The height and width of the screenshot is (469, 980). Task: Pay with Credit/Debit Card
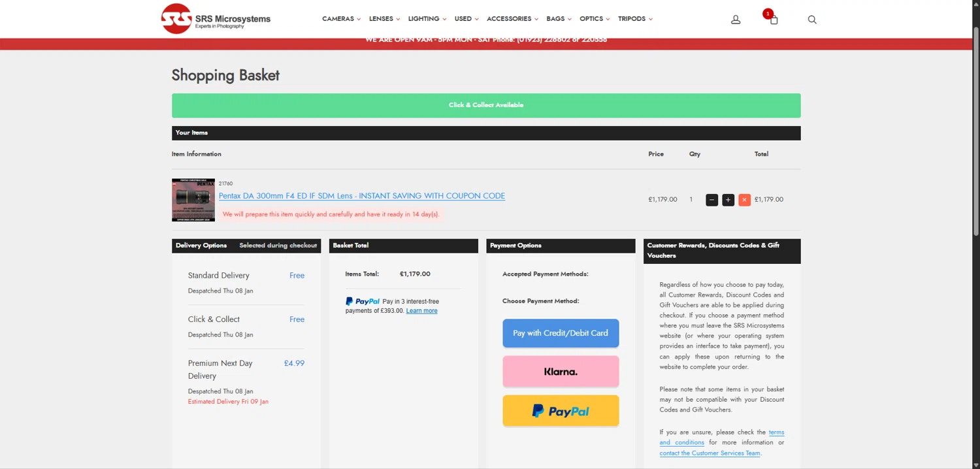point(561,333)
